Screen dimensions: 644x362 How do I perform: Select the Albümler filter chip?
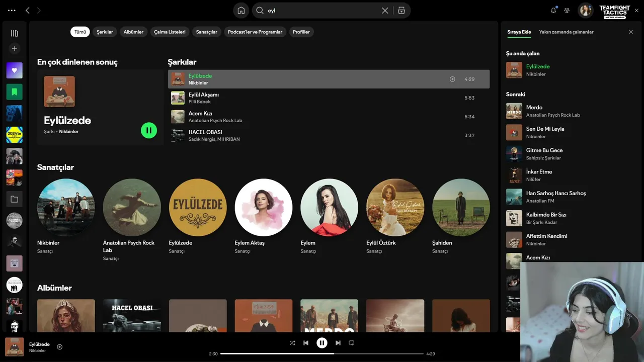coord(133,32)
